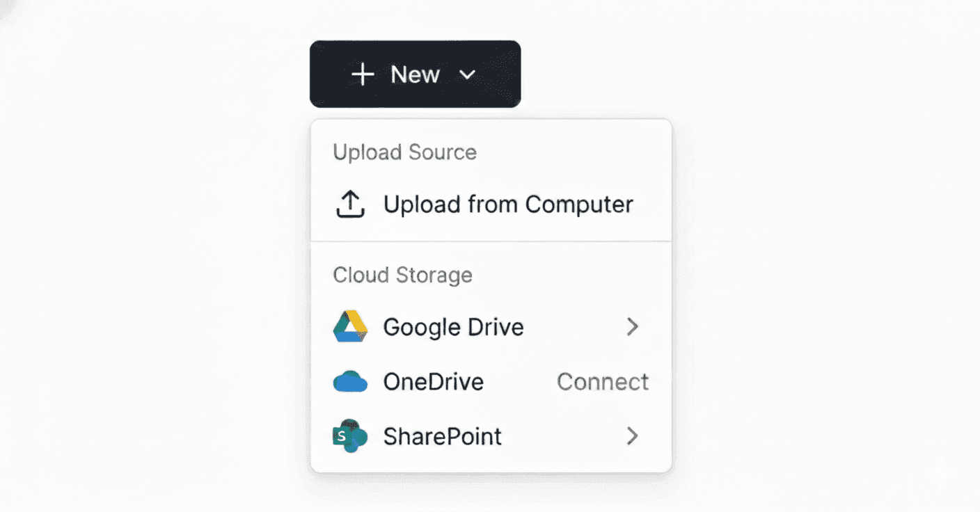Click the plus icon on the New button
Screen dimensions: 980x512
[363, 74]
